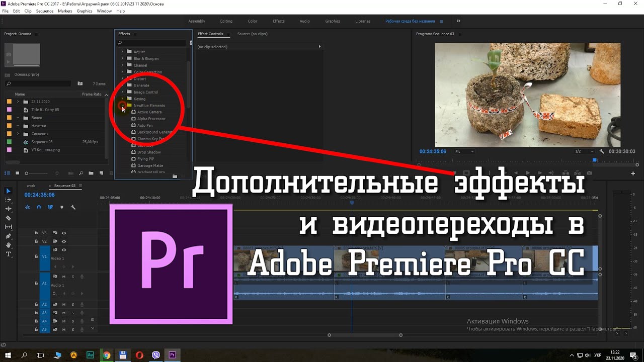Image resolution: width=644 pixels, height=362 pixels.
Task: Collapse the Начитки bin
Action: click(18, 126)
